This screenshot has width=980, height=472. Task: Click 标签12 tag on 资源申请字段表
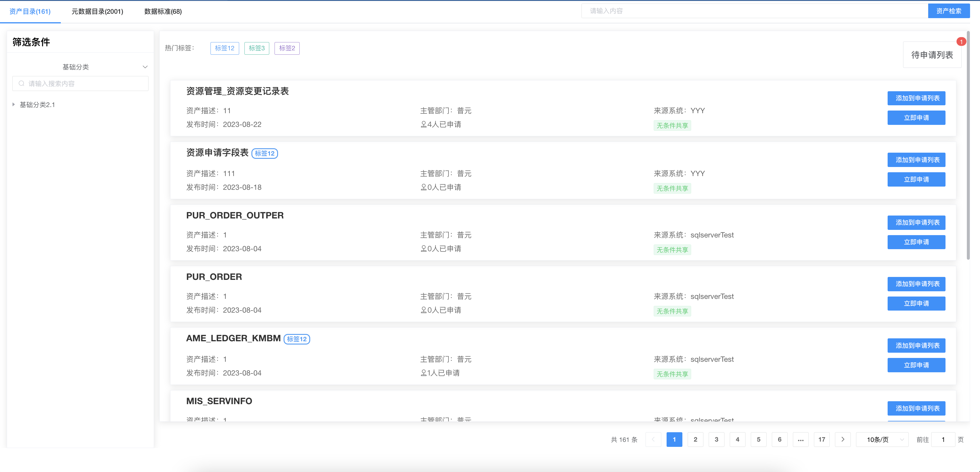(265, 154)
